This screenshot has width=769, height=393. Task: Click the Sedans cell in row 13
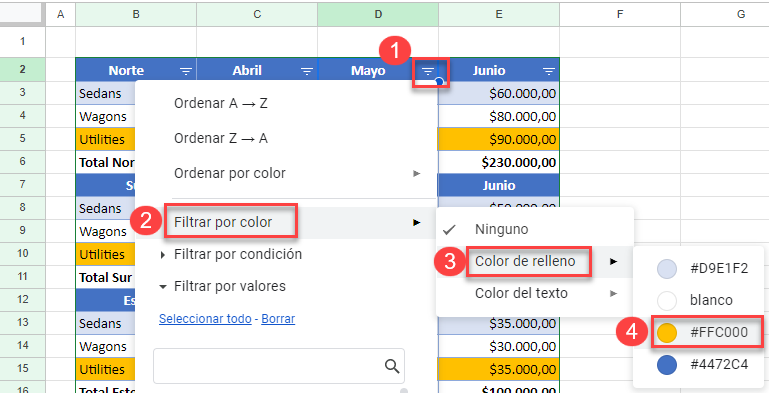click(x=105, y=323)
